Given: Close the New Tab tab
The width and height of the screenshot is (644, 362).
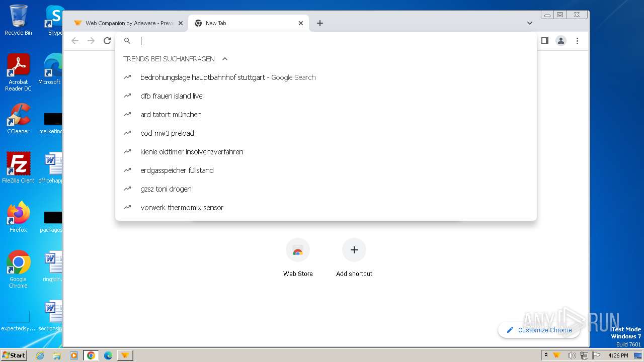Looking at the screenshot, I should (x=301, y=23).
